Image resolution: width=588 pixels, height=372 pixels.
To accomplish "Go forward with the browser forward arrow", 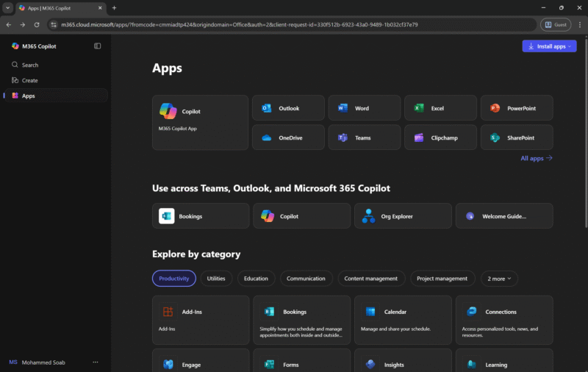I will point(23,24).
